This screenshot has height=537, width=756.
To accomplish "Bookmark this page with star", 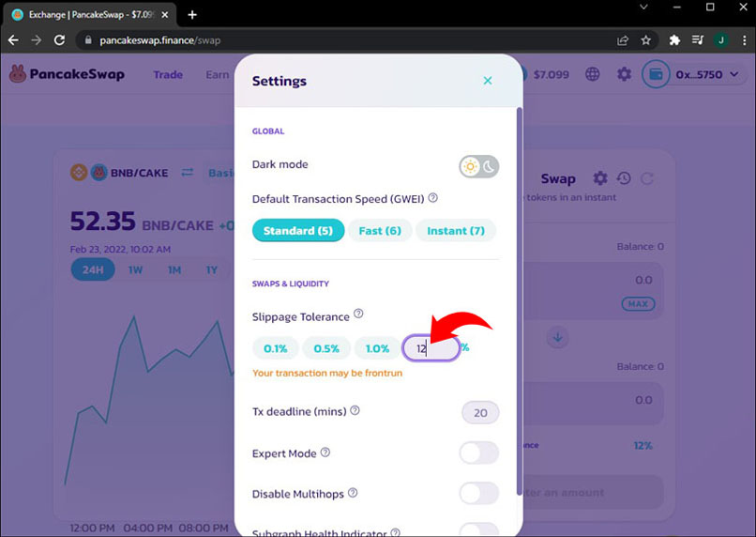I will coord(645,40).
